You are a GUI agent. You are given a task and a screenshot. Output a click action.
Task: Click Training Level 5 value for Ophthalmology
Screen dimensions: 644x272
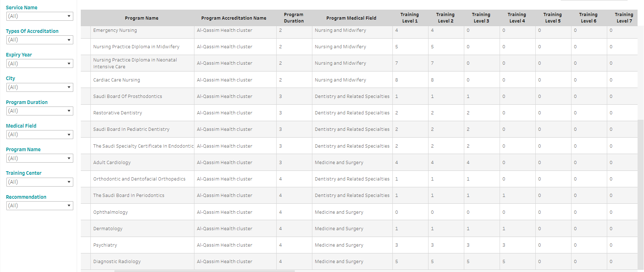pyautogui.click(x=540, y=212)
